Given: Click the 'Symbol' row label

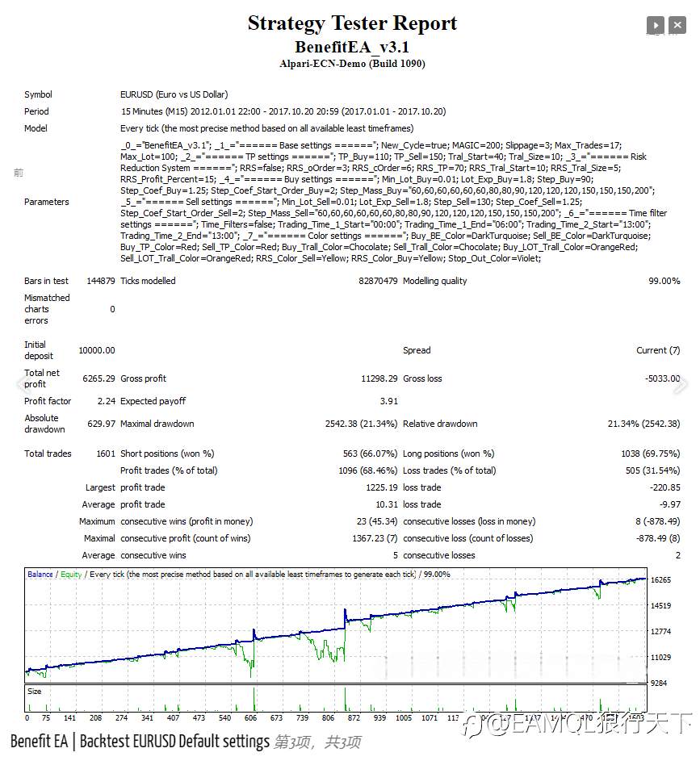Looking at the screenshot, I should click(x=38, y=94).
